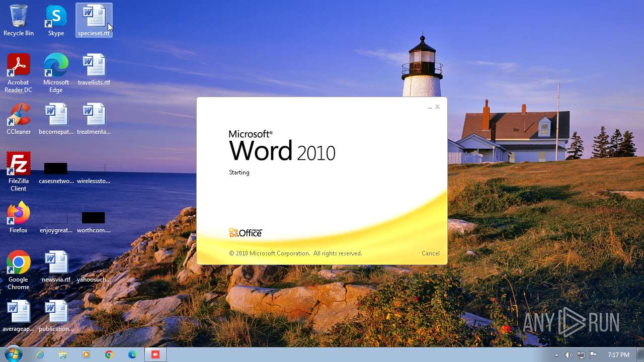
Task: Select the travellists.rtf document icon
Action: point(94,69)
